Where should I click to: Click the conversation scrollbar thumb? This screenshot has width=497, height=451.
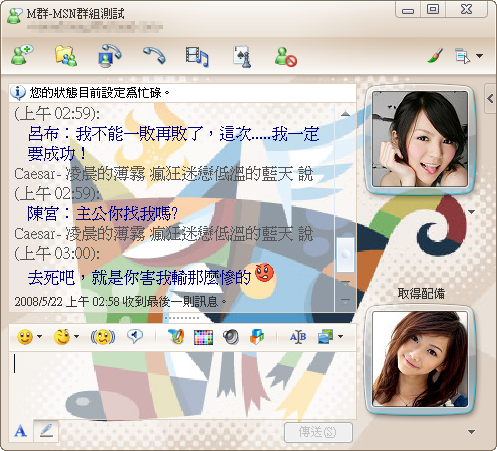[345, 255]
